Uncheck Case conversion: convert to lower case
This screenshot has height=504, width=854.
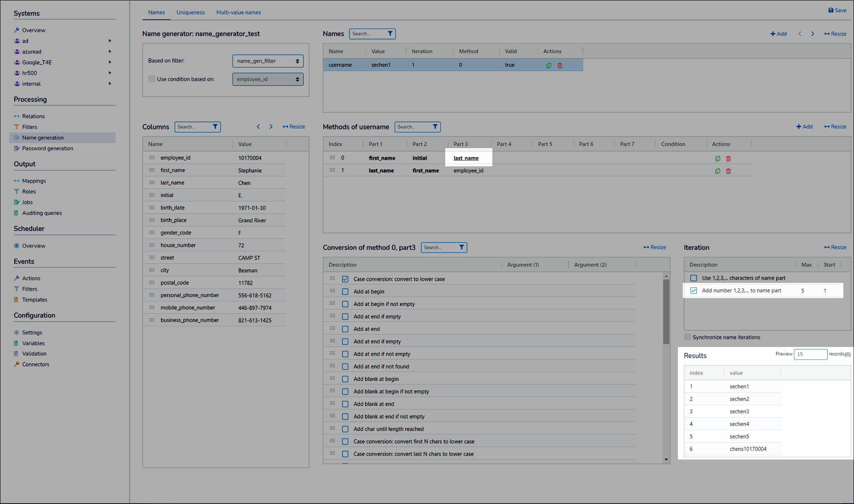(345, 279)
